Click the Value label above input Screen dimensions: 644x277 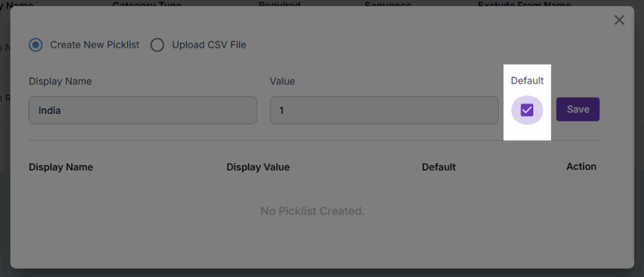282,81
